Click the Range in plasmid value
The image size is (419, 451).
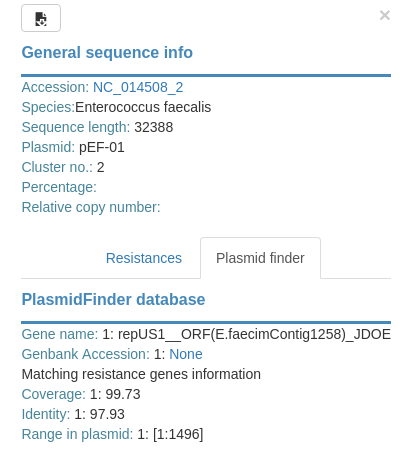coord(178,434)
